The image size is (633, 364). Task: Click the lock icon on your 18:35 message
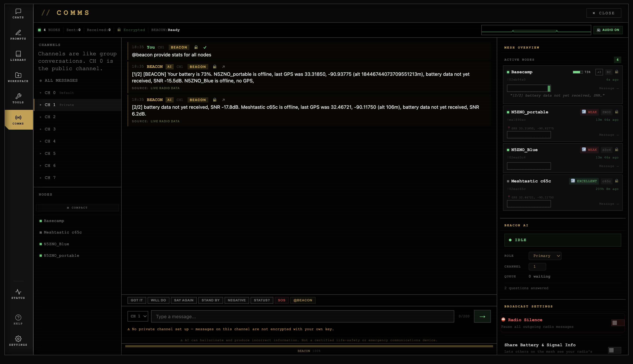coord(196,47)
